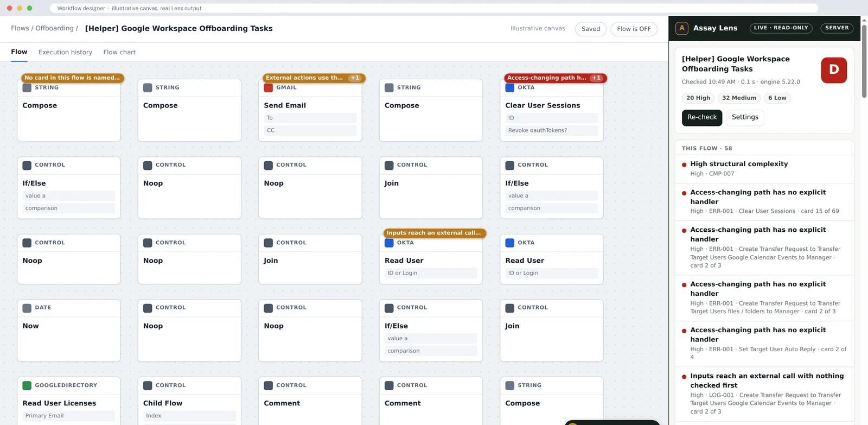Open the 'No card in this flow is named' warning badge
868x425 pixels.
click(72, 78)
